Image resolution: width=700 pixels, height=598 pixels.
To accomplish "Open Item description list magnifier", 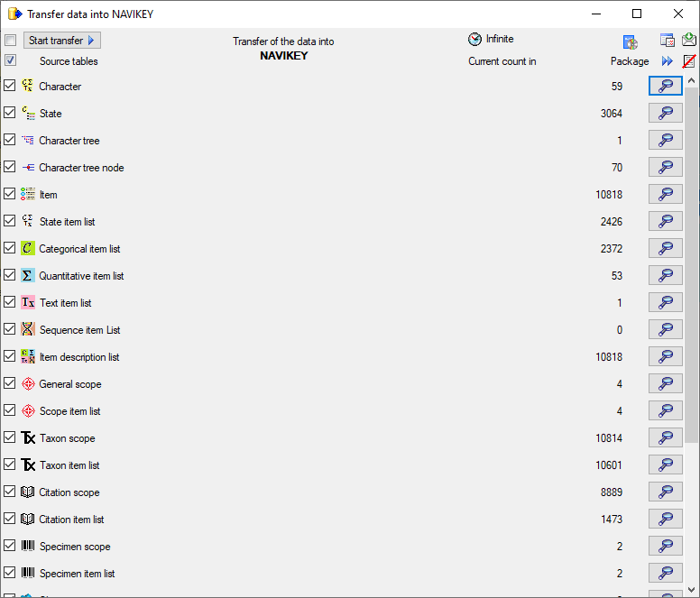I will tap(665, 356).
